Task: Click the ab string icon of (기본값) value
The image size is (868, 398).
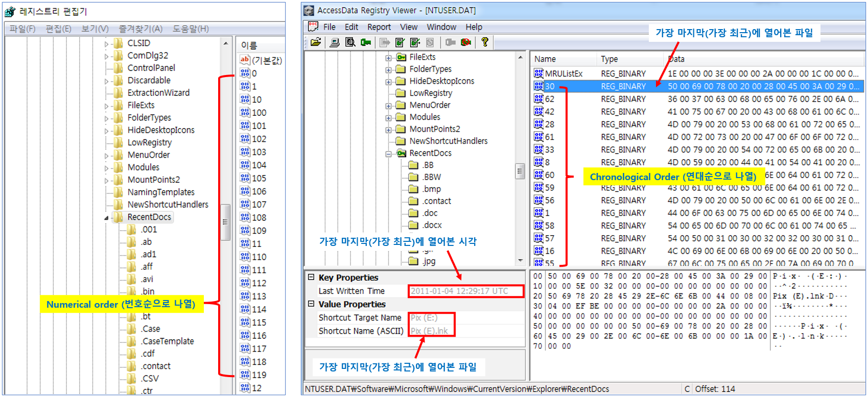Action: 245,60
